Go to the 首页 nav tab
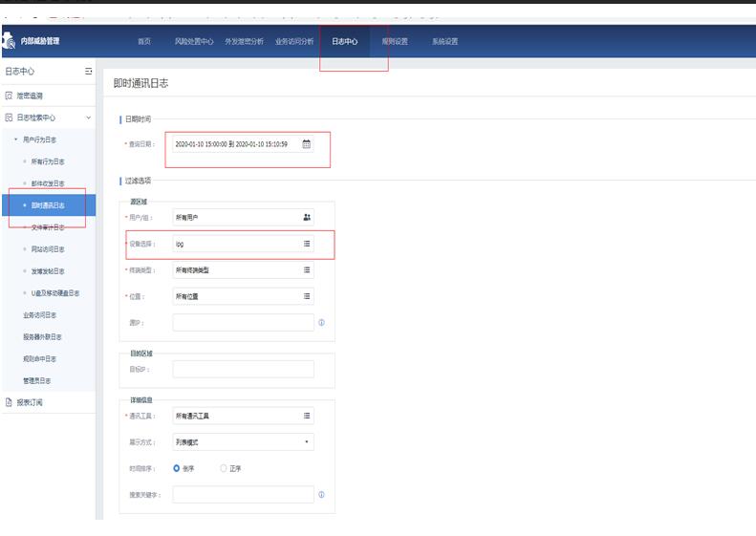756x536 pixels. pyautogui.click(x=144, y=41)
